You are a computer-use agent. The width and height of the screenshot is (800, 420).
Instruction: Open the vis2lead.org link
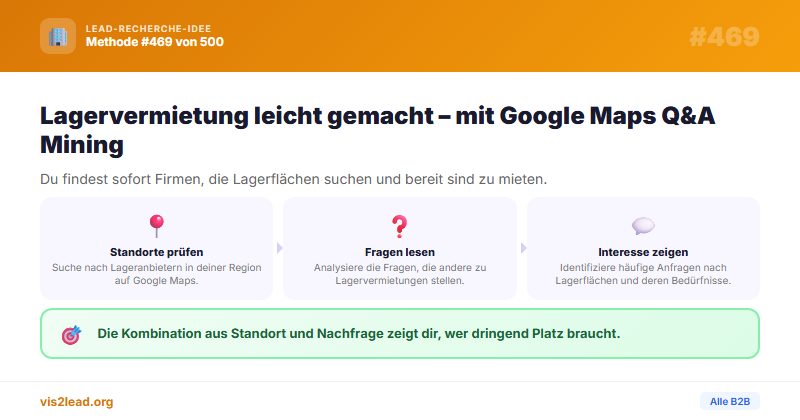tap(77, 402)
